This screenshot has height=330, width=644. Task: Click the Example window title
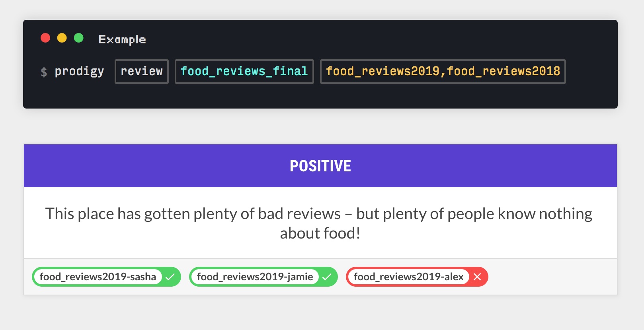pos(122,39)
